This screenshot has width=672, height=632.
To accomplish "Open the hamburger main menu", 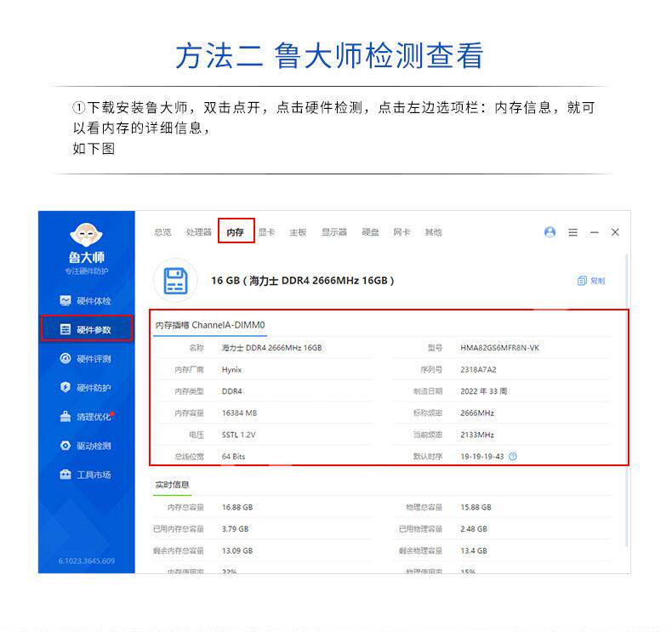I will [x=572, y=232].
